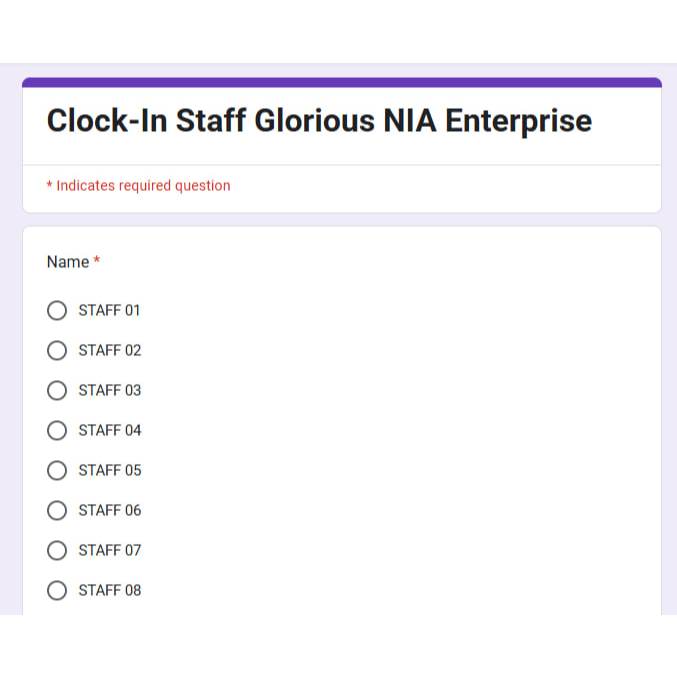Click the purple header bar above the title
Screen dimensions: 677x677
tap(341, 82)
